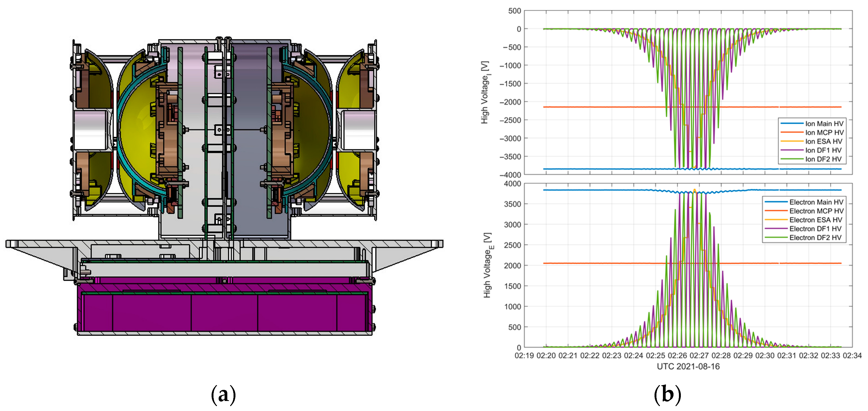Select the Electron MCP HV legend entry
The image size is (868, 411).
click(816, 211)
